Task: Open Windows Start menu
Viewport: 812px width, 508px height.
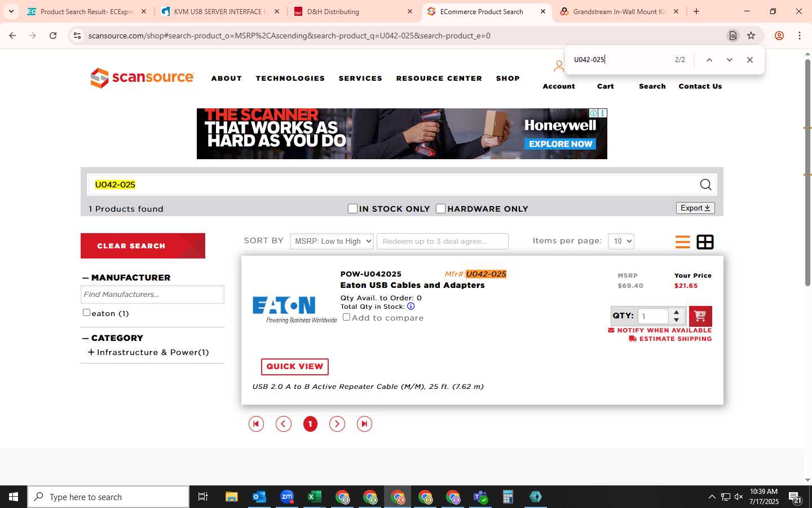Action: click(14, 497)
